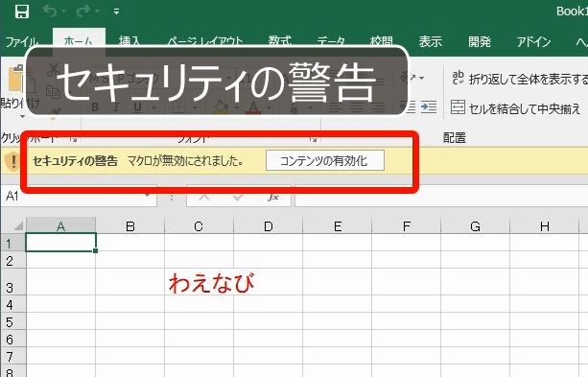This screenshot has height=377, width=588.
Task: Select column F header
Action: [406, 226]
